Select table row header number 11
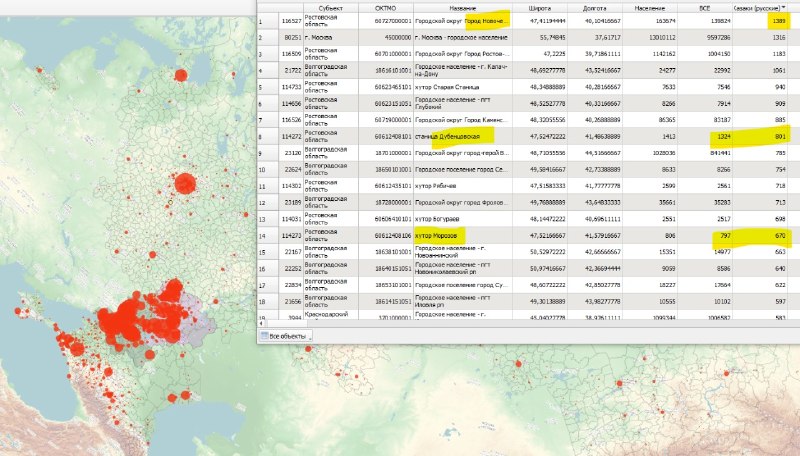 [x=268, y=186]
